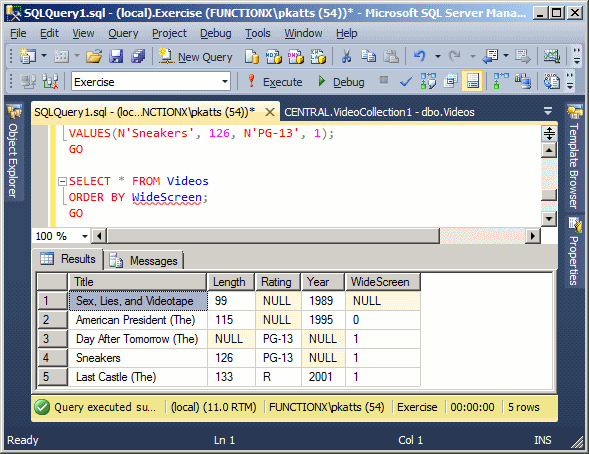Click the Execute button
The image size is (589, 454).
click(x=275, y=81)
